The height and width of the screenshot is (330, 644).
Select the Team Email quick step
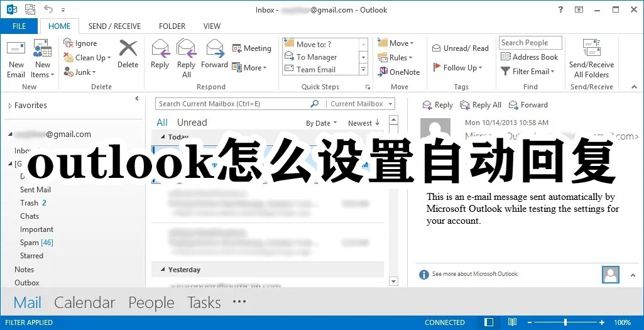320,69
